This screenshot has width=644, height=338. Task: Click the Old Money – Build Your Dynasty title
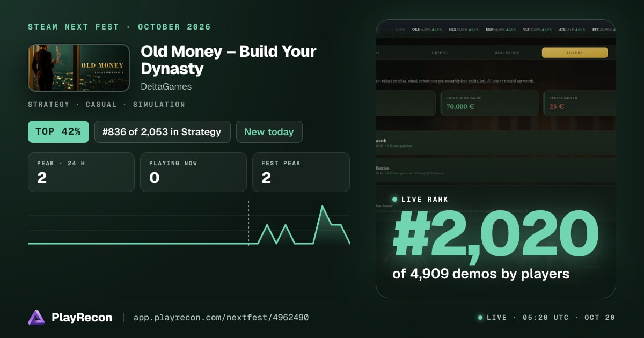pos(228,60)
